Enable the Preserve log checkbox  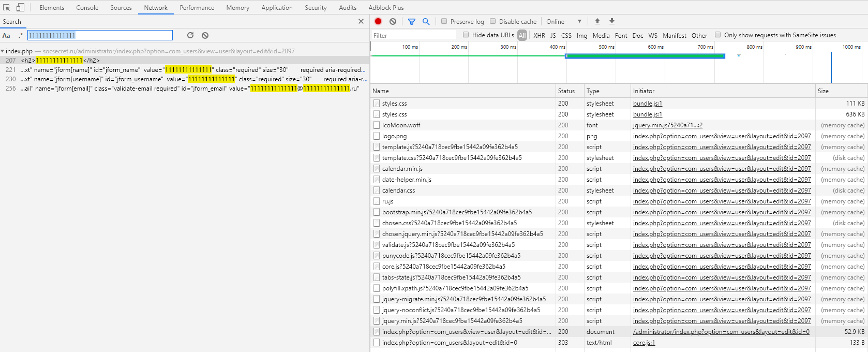[444, 21]
